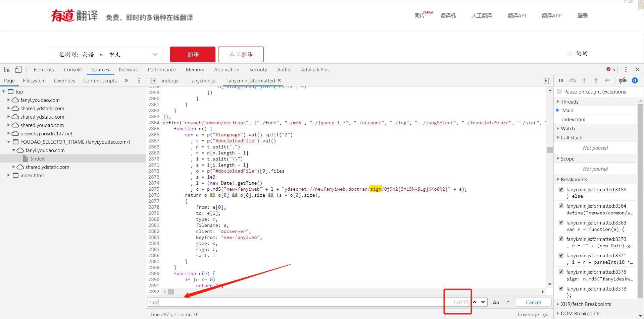This screenshot has width=644, height=319.
Task: Click the pause script execution icon
Action: pos(560,80)
